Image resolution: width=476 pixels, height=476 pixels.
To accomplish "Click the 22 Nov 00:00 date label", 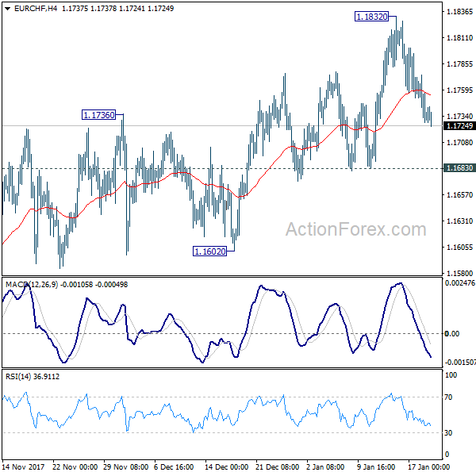I will [x=75, y=467].
